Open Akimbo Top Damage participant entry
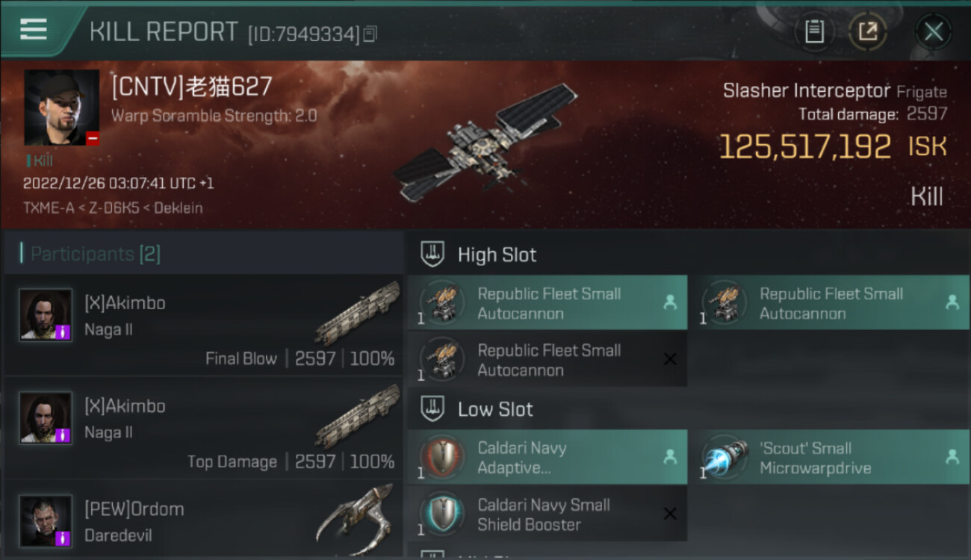 (x=204, y=428)
